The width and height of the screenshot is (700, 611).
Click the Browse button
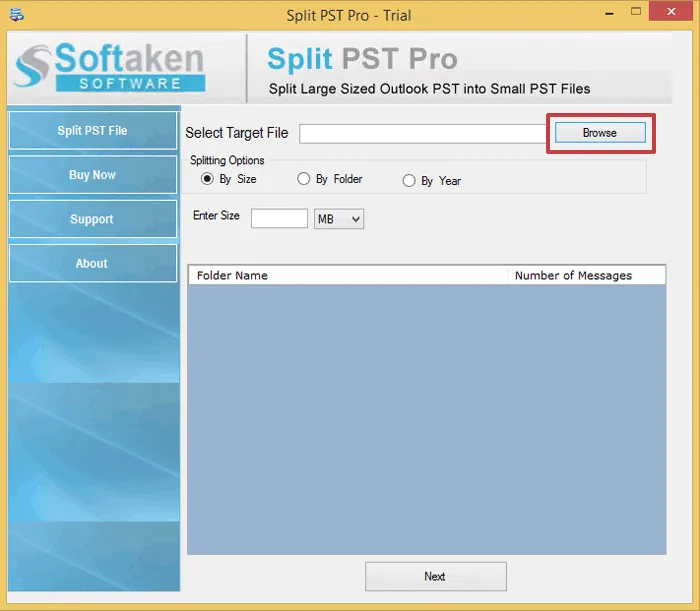(x=600, y=133)
